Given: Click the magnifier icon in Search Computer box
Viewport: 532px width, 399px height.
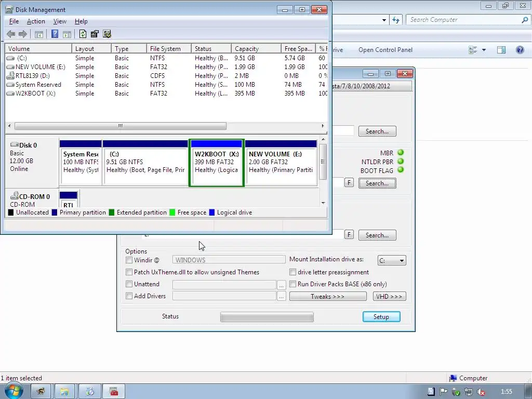Looking at the screenshot, I should click(525, 20).
